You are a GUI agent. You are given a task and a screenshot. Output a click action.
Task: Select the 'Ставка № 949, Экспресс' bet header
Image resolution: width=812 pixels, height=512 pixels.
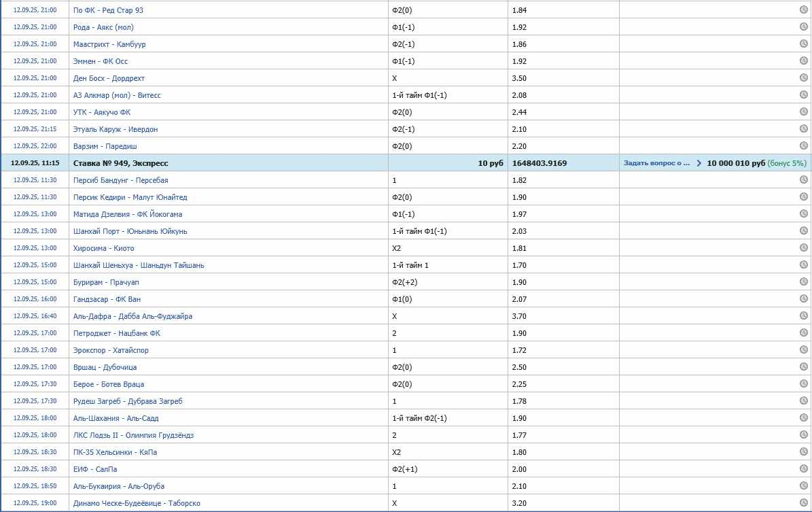point(120,163)
